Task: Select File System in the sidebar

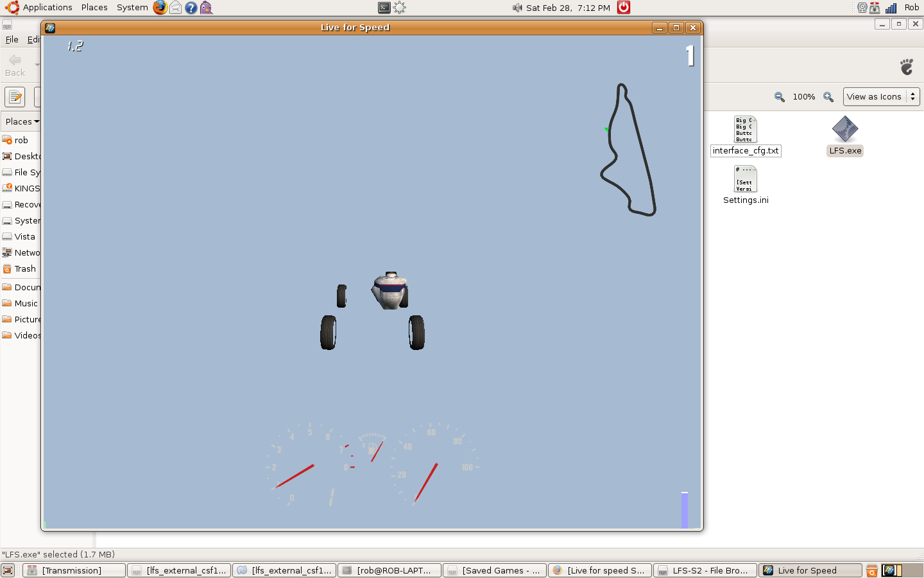Action: pos(21,172)
